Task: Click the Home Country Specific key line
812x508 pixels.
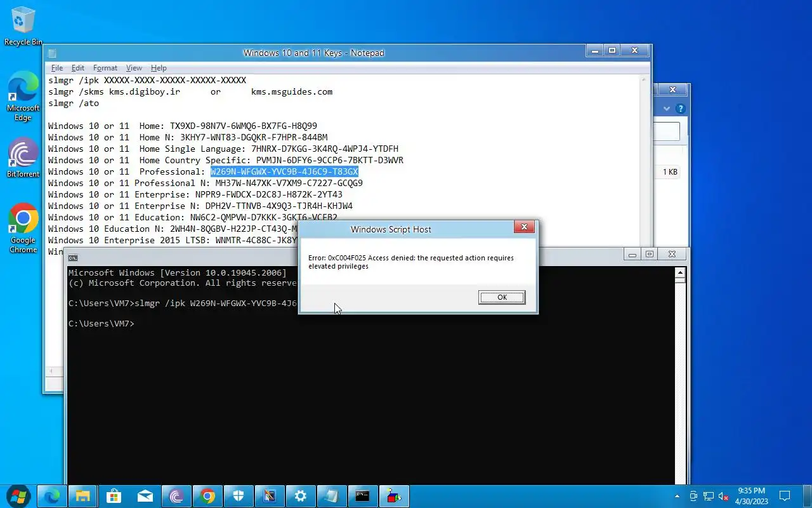Action: pos(226,160)
